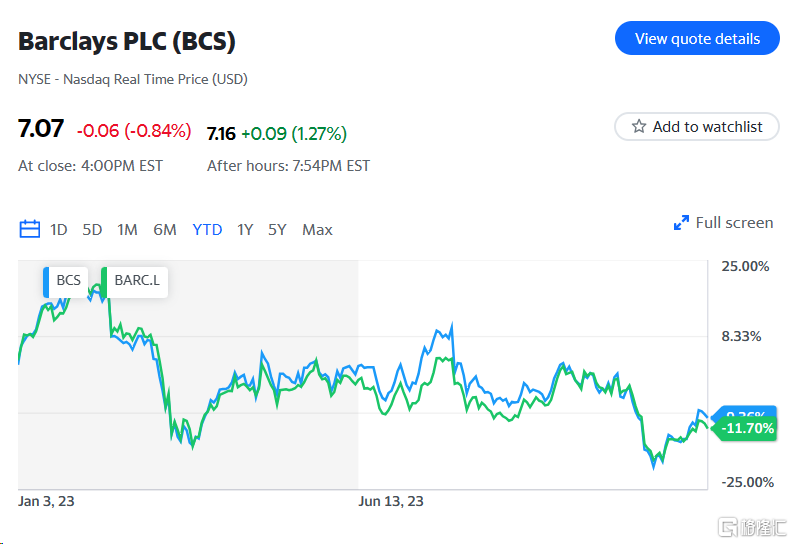Click the BCS series legend label
This screenshot has width=793, height=544.
click(x=68, y=281)
